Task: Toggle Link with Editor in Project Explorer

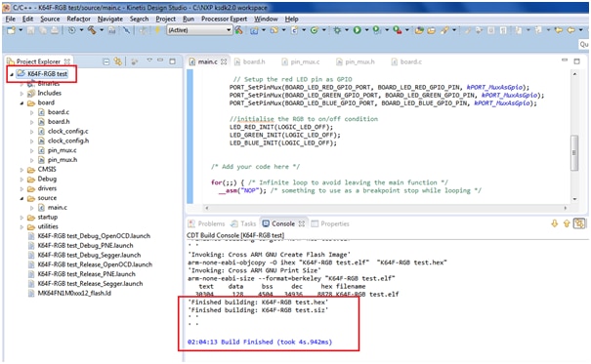Action: [118, 61]
